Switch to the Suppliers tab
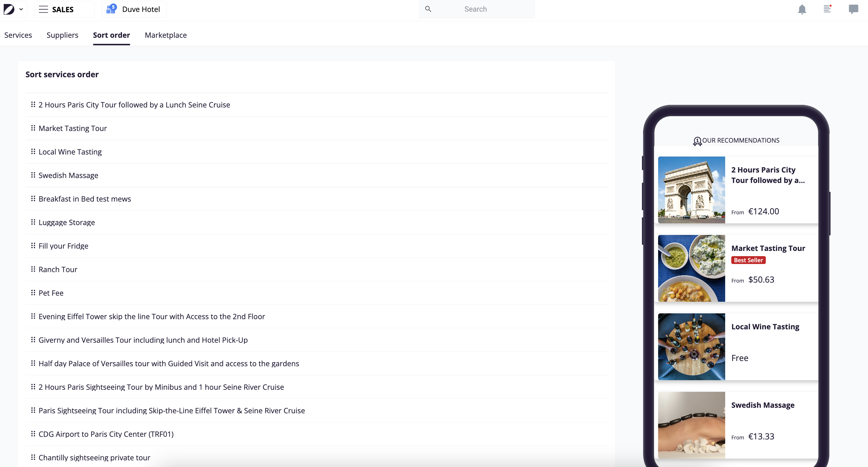Image resolution: width=868 pixels, height=467 pixels. 62,35
